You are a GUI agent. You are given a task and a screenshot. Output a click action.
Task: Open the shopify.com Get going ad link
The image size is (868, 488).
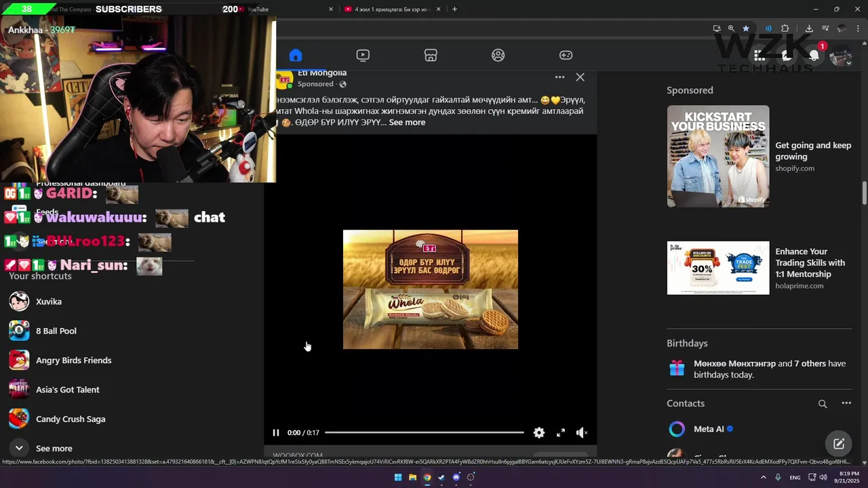(x=813, y=157)
